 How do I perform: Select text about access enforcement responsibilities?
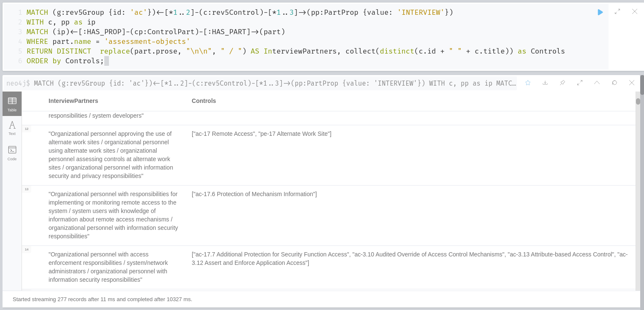(x=108, y=267)
